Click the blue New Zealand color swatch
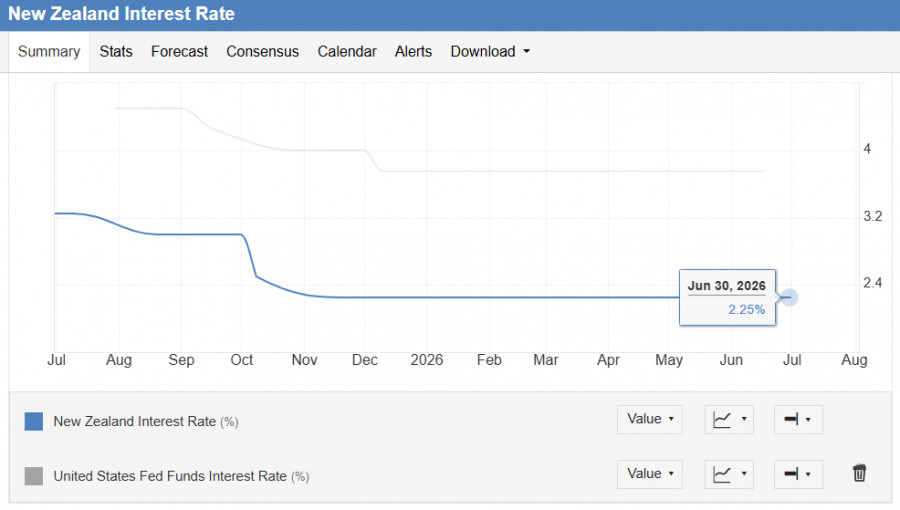The height and width of the screenshot is (510, 900). pos(34,421)
